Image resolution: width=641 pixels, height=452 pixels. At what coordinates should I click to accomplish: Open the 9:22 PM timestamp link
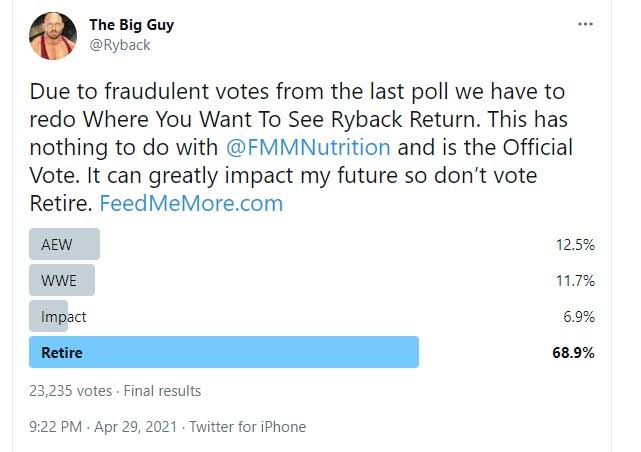point(56,427)
